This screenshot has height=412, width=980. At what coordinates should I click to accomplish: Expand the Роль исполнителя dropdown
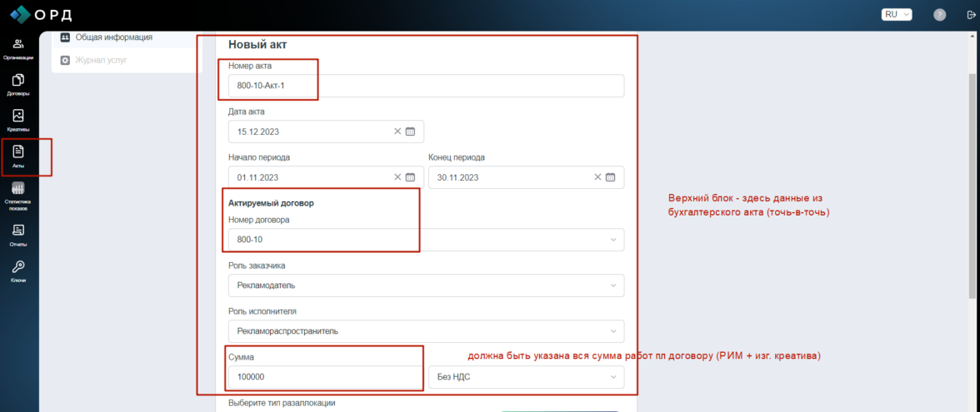pos(427,331)
